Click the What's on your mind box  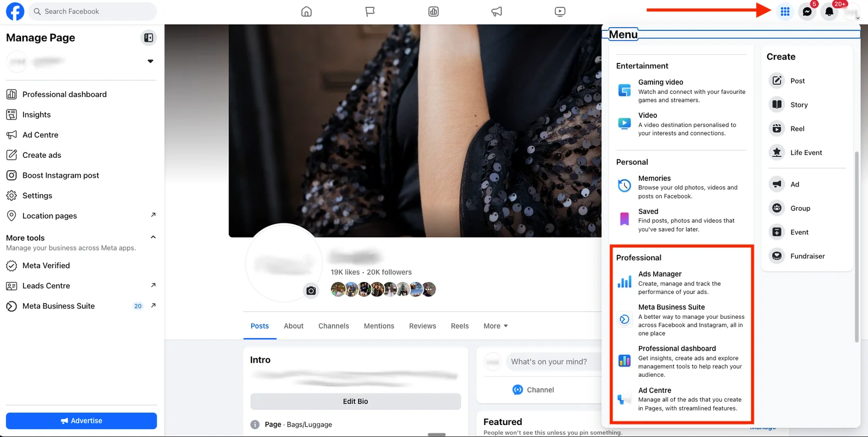pos(553,362)
